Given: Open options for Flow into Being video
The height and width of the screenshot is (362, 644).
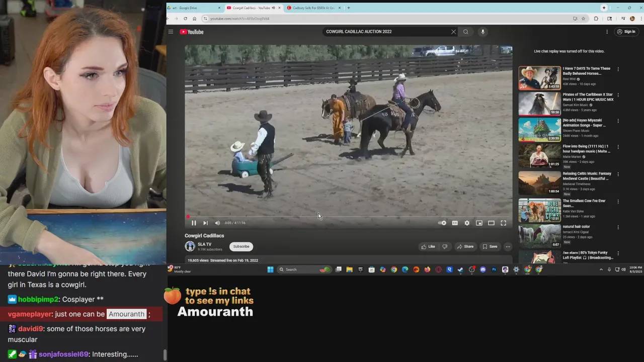Looking at the screenshot, I should tap(618, 147).
